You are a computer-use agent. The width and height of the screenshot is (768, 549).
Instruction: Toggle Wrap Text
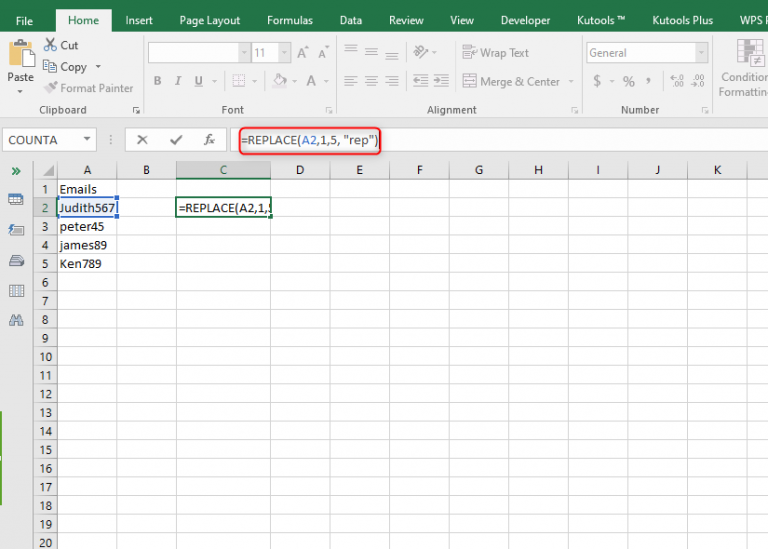click(x=495, y=52)
